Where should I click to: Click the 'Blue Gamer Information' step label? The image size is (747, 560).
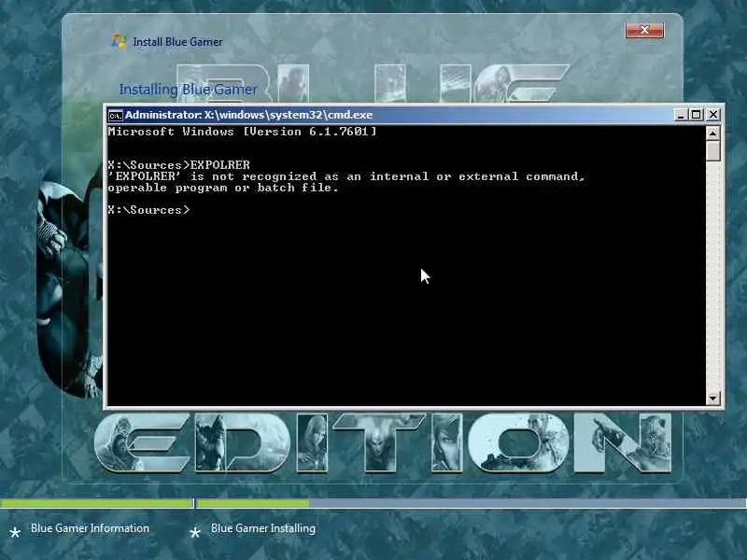(90, 528)
